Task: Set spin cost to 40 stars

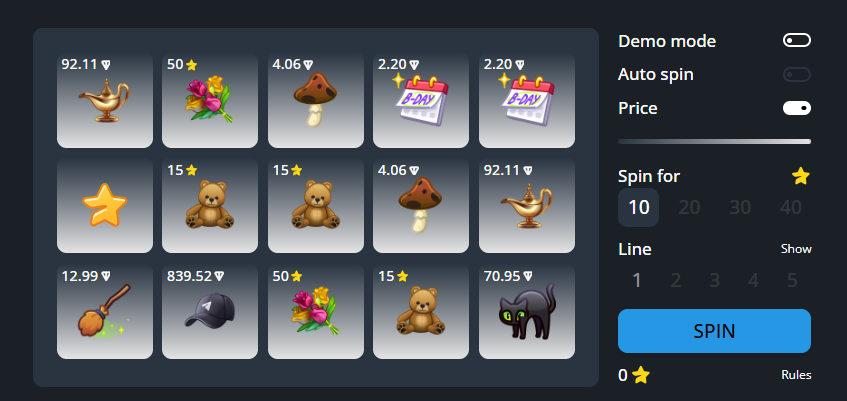Action: pos(791,208)
